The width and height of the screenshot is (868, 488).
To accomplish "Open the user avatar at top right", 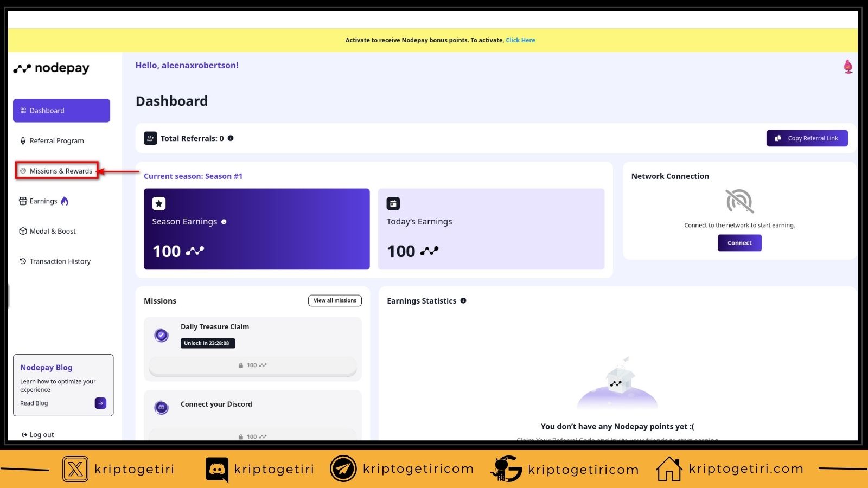I will coord(848,67).
